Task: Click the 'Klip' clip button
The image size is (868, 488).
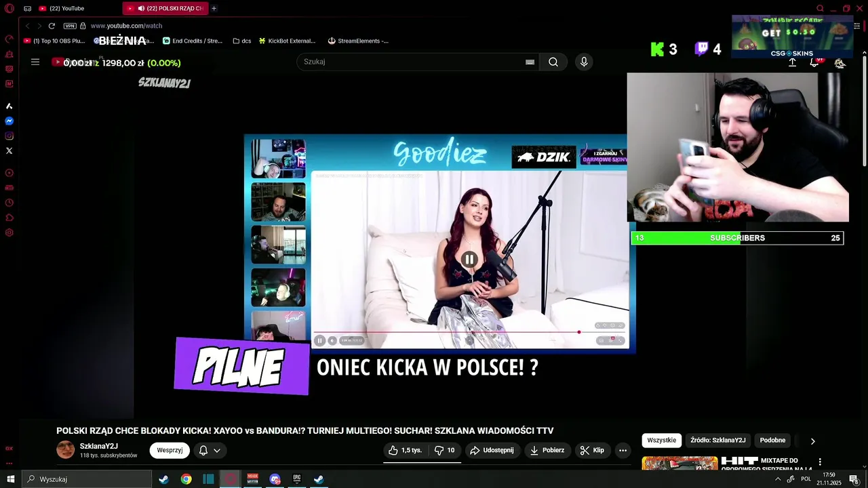Action: click(592, 450)
